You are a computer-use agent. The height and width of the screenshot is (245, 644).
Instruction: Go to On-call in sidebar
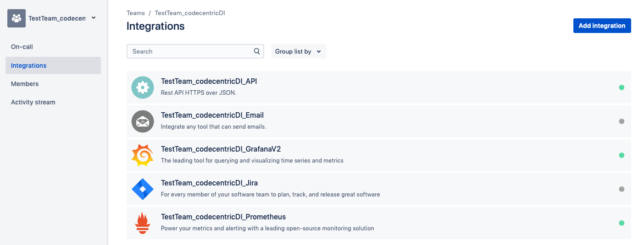coord(22,47)
